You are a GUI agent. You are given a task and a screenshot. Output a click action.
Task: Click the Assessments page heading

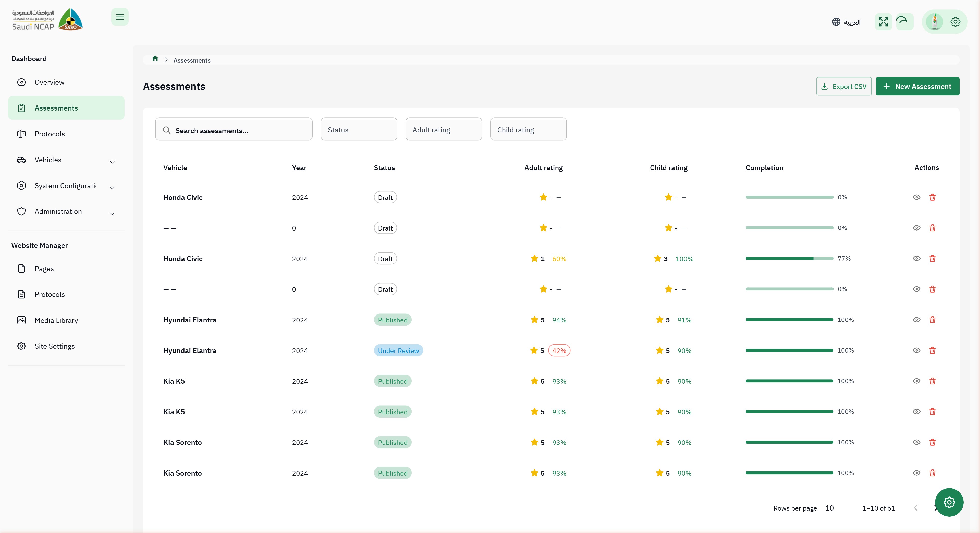coord(174,86)
